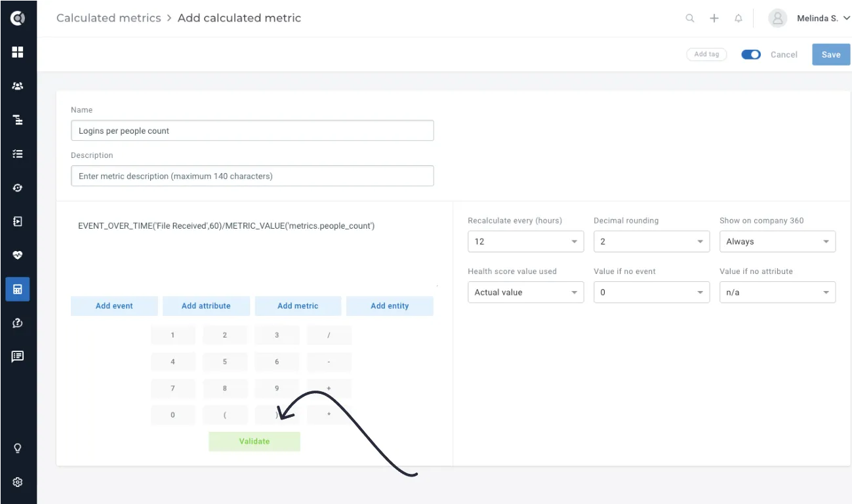The height and width of the screenshot is (504, 852).
Task: Click the multiply (*) keypad key
Action: [329, 415]
